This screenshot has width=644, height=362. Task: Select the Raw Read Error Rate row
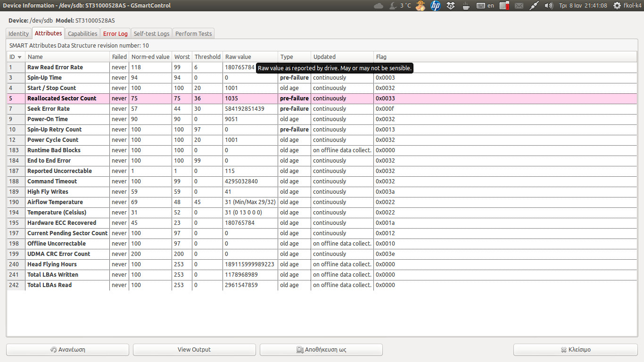pos(322,67)
